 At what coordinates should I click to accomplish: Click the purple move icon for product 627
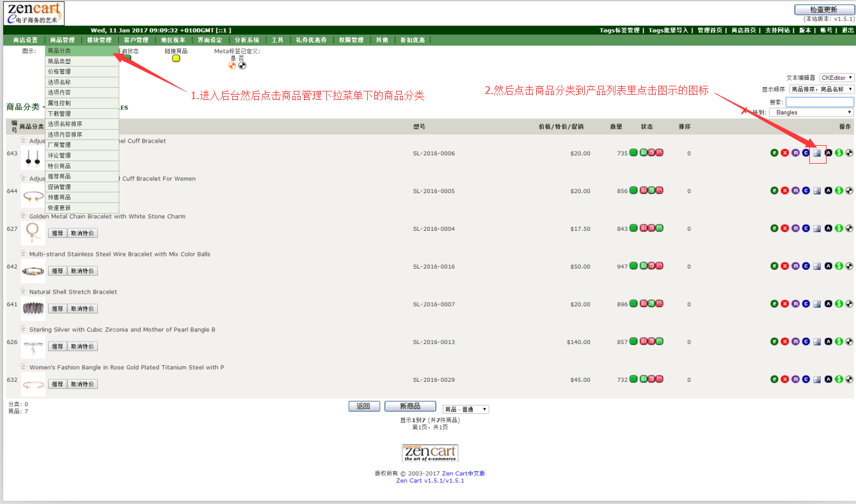(x=795, y=228)
